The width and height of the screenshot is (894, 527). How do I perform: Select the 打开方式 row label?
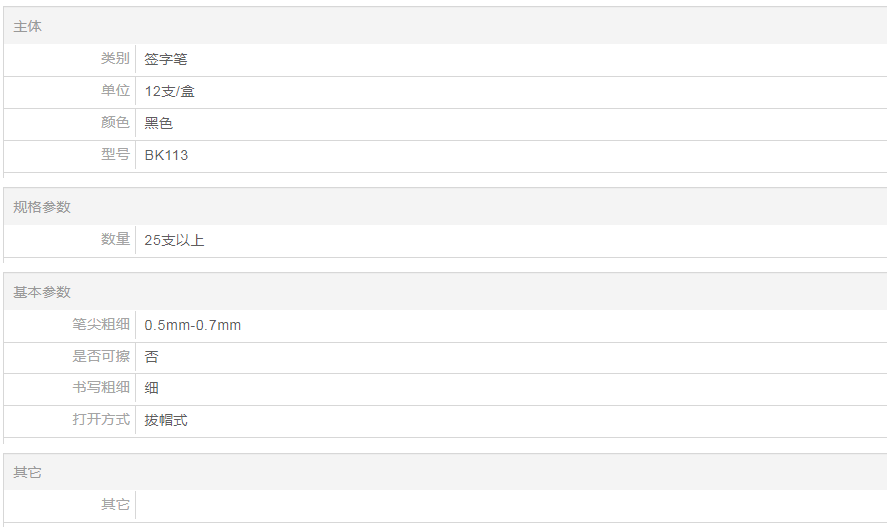[101, 420]
